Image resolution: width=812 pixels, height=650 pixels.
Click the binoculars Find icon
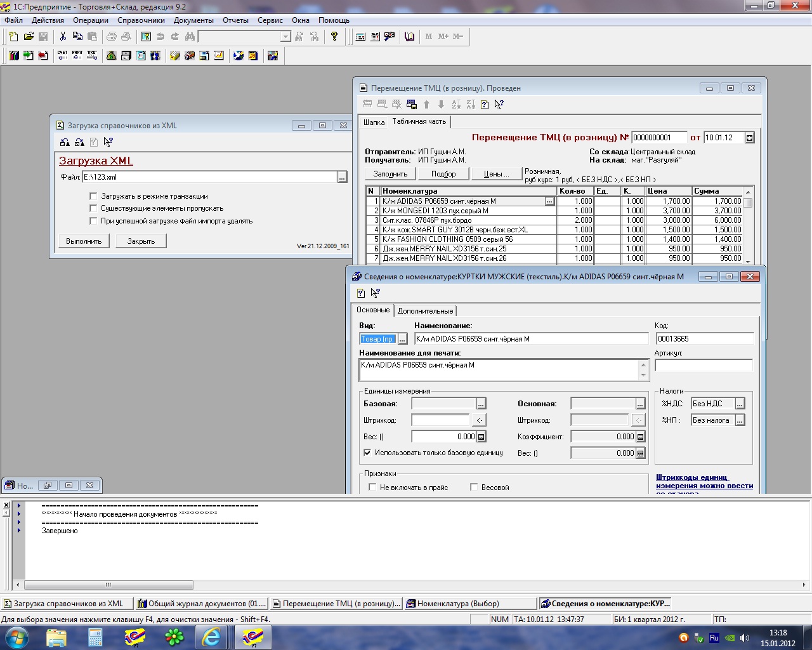point(190,37)
